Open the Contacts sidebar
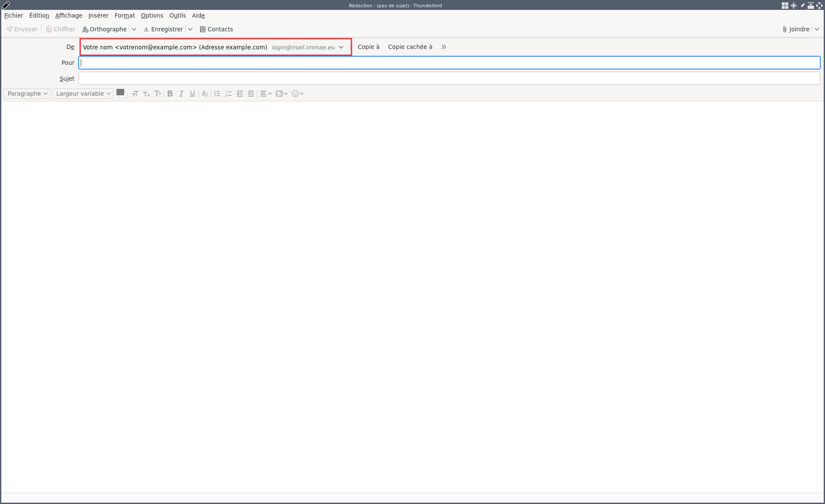The image size is (825, 504). coord(216,29)
